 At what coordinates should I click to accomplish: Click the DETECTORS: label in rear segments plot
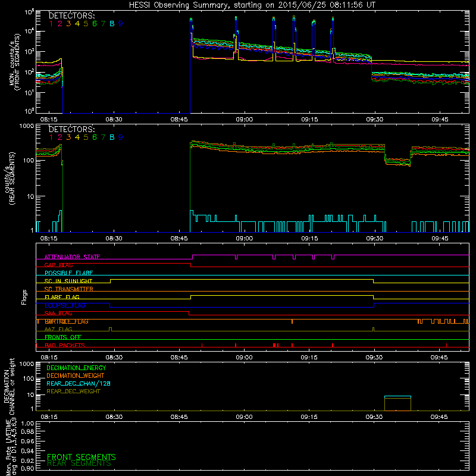pyautogui.click(x=71, y=129)
